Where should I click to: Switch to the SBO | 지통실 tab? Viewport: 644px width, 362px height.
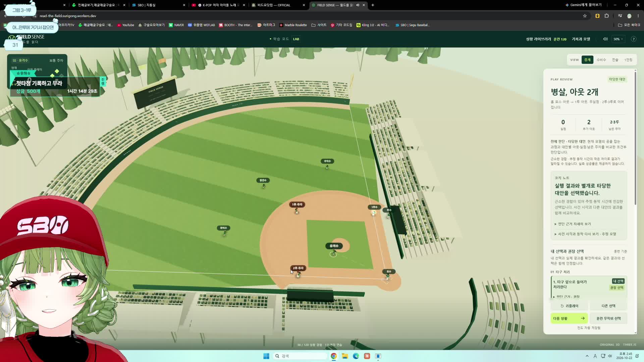tap(158, 5)
